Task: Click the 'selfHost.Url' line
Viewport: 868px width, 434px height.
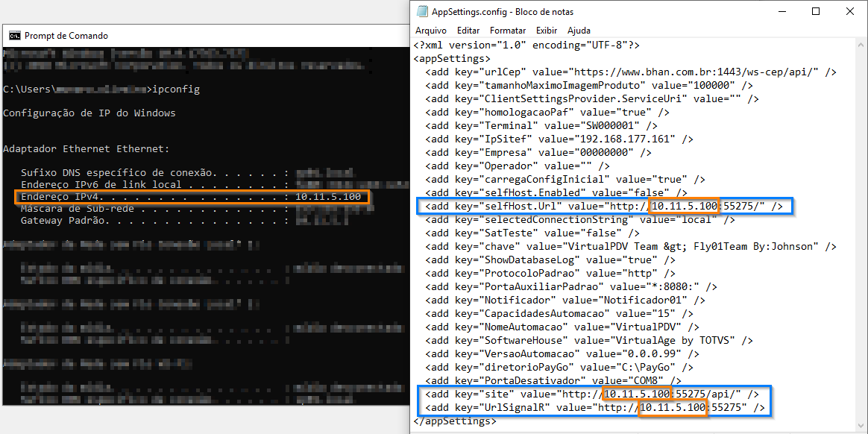Action: 604,207
